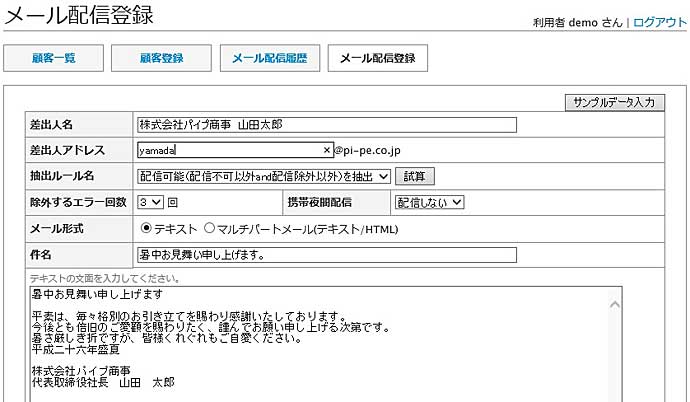Switch to the 顧客登録 tab
The width and height of the screenshot is (690, 402).
coord(161,58)
